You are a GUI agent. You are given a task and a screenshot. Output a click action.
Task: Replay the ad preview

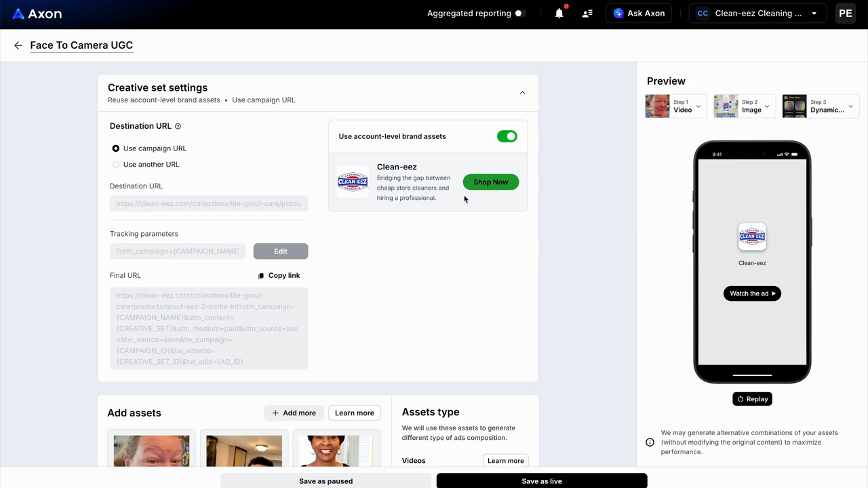click(x=752, y=399)
